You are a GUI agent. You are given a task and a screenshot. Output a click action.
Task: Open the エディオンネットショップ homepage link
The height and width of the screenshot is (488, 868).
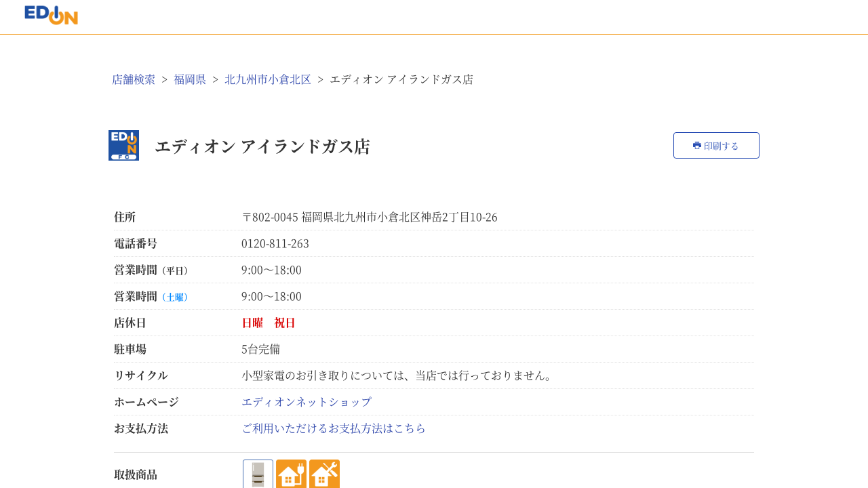tap(307, 402)
